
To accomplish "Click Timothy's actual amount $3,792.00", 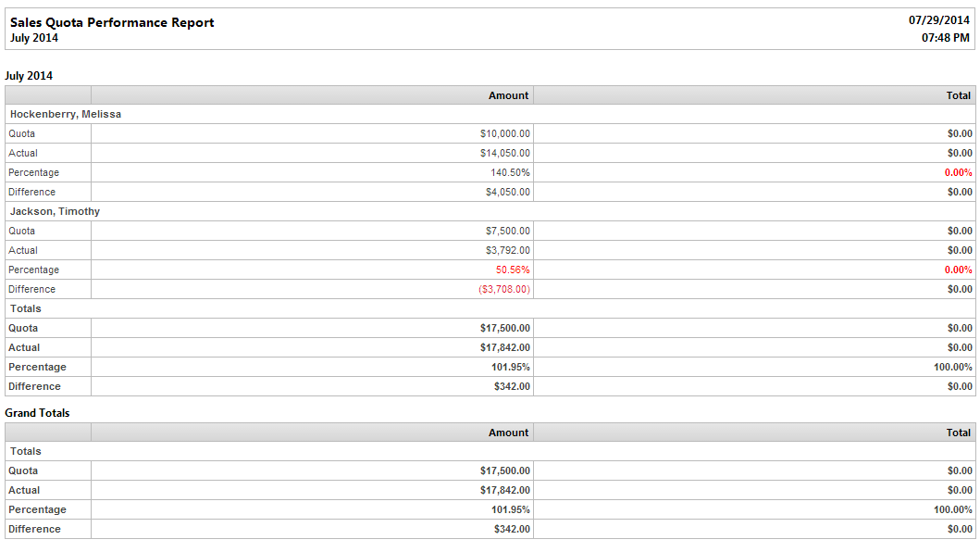I will point(507,250).
